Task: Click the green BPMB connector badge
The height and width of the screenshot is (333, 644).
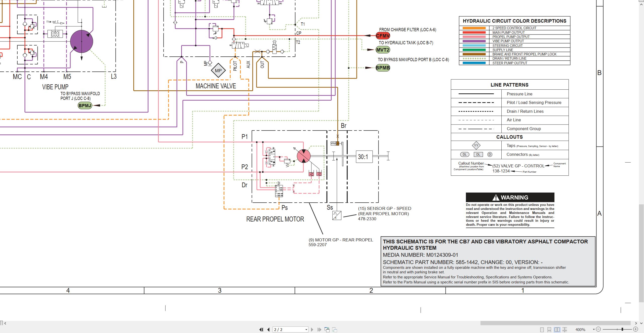Action: (x=383, y=68)
